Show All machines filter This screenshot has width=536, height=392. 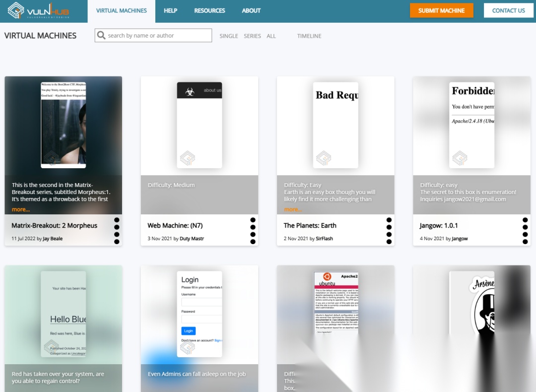pyautogui.click(x=271, y=36)
